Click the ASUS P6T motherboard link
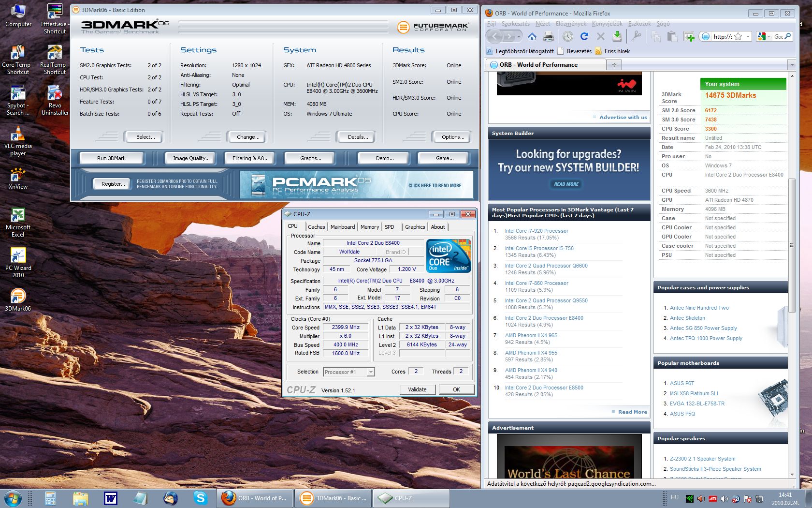 click(681, 383)
